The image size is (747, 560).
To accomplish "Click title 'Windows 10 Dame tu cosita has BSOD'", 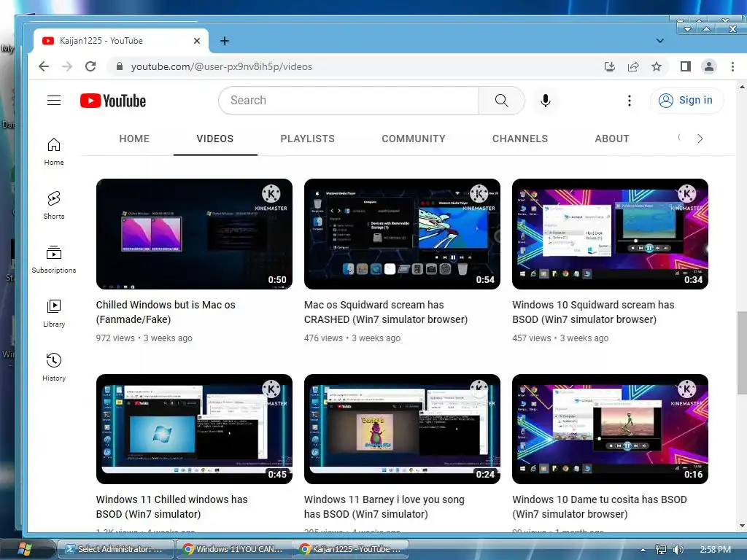I will 600,507.
